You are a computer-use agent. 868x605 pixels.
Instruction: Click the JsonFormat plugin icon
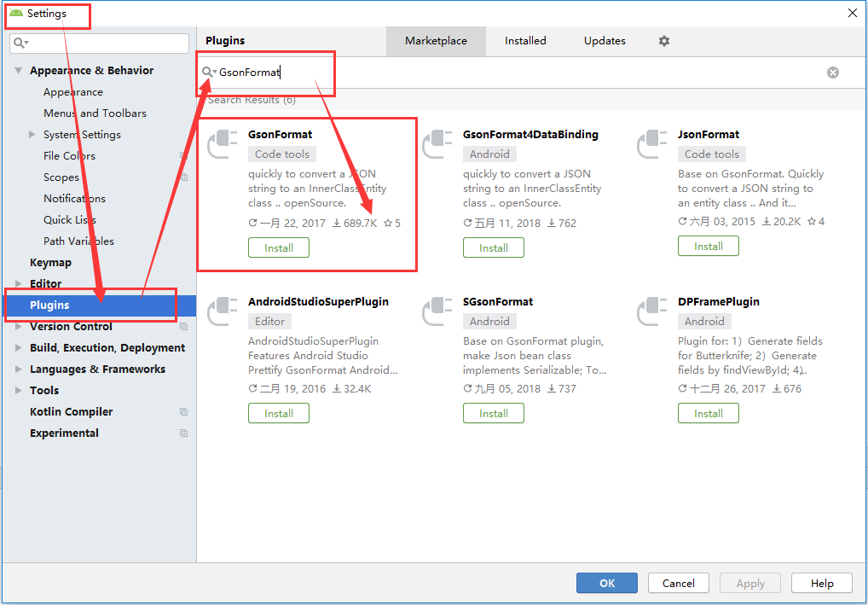pos(652,143)
